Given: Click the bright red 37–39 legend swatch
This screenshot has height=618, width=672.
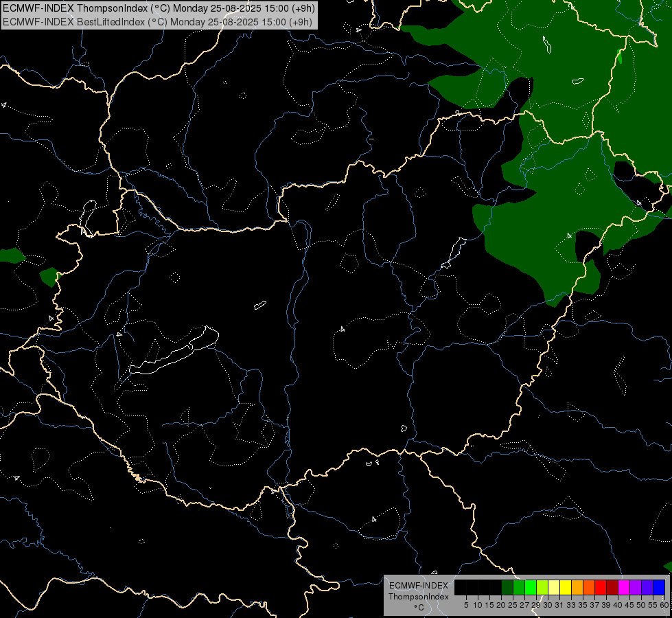Looking at the screenshot, I should [601, 587].
